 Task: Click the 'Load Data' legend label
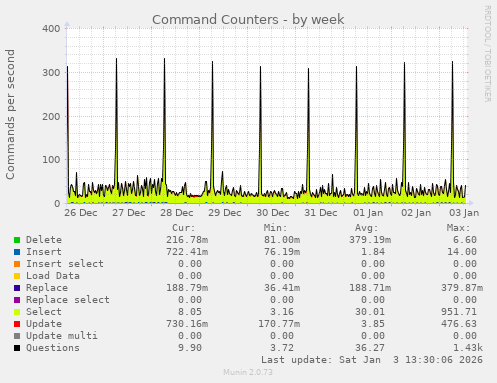[53, 276]
